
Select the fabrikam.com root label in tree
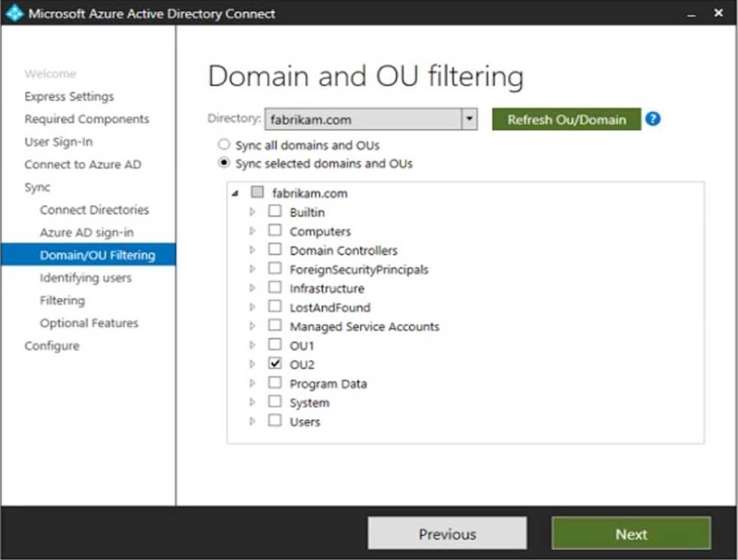(x=310, y=193)
